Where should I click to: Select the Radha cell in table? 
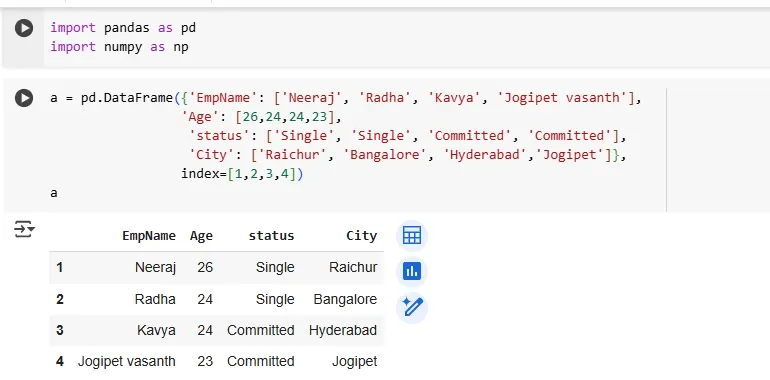pyautogui.click(x=155, y=299)
